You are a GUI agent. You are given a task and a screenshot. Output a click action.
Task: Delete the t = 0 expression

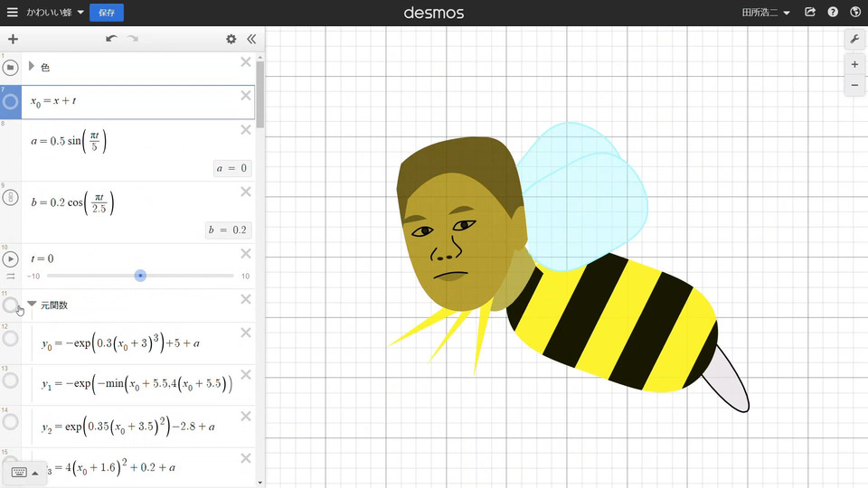pyautogui.click(x=246, y=254)
